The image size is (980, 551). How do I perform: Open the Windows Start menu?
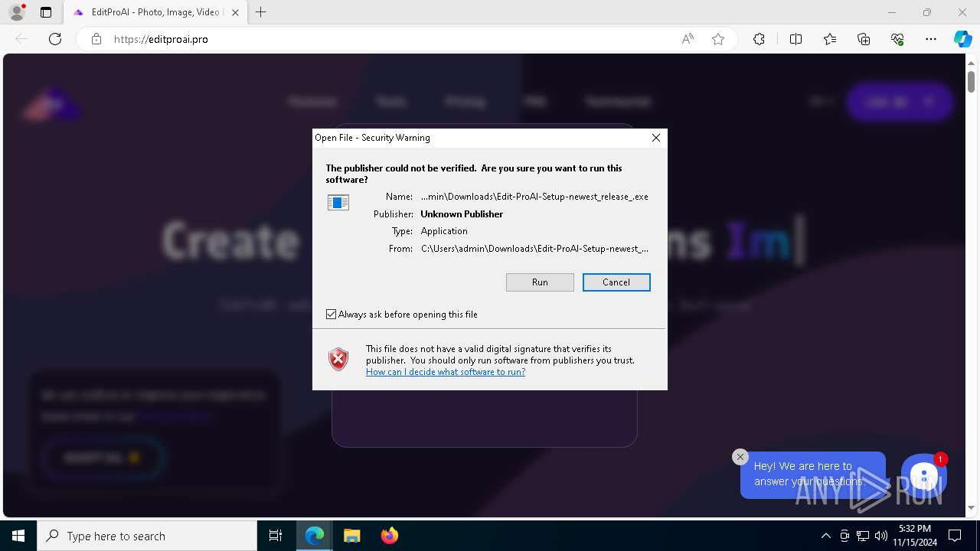tap(18, 536)
